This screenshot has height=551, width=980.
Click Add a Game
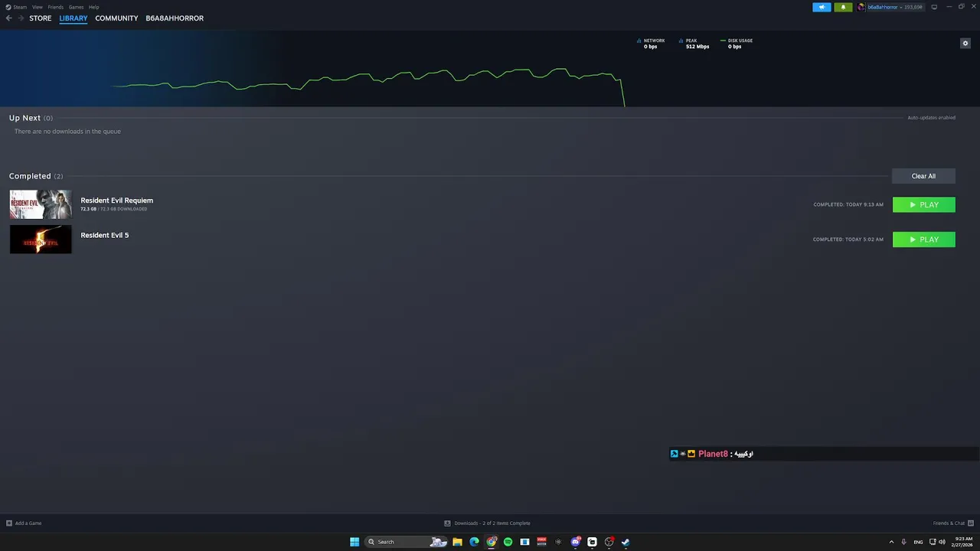coord(24,523)
